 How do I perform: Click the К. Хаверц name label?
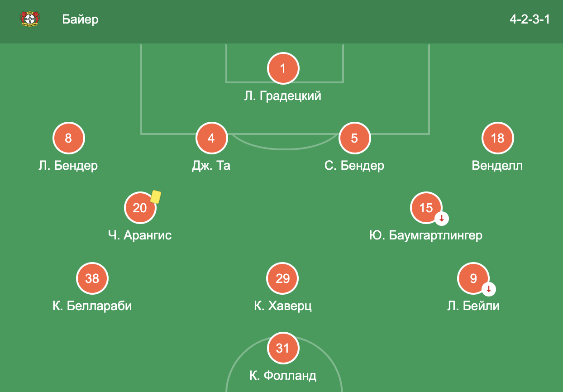pos(283,306)
